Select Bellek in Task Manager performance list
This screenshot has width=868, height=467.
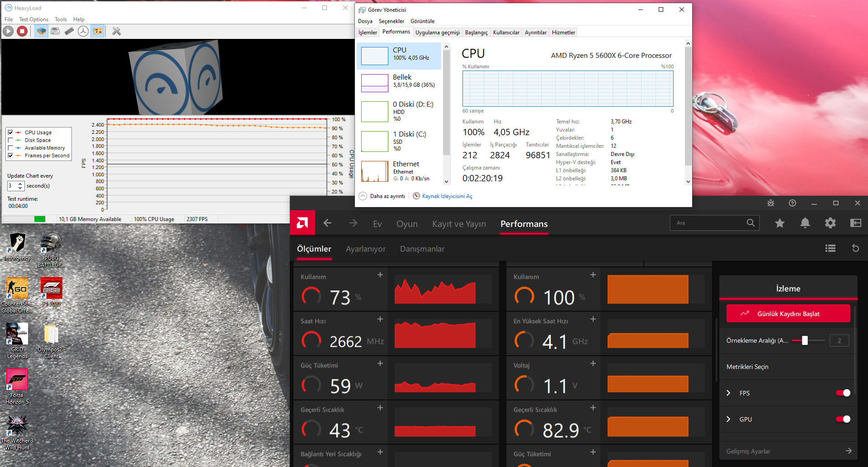pos(400,83)
